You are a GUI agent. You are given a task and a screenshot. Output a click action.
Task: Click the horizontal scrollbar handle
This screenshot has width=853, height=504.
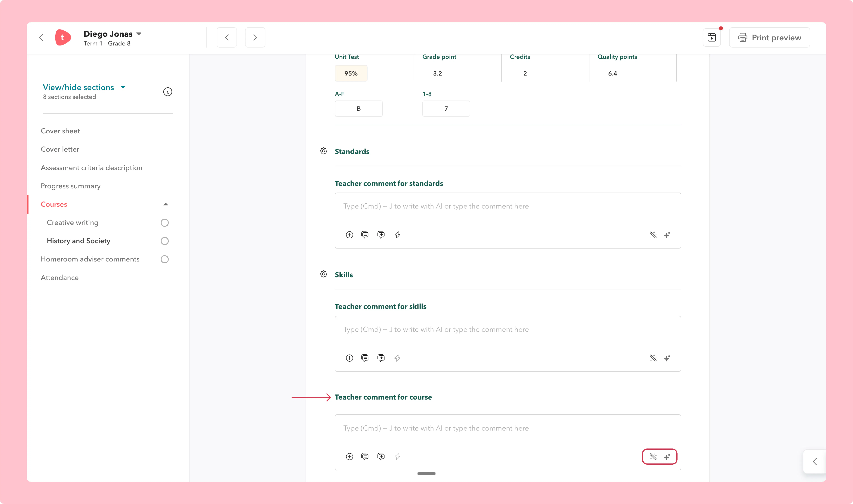point(426,473)
